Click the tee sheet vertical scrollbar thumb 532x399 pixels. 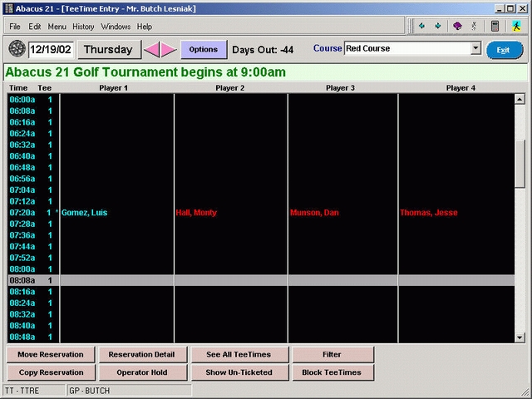point(520,164)
